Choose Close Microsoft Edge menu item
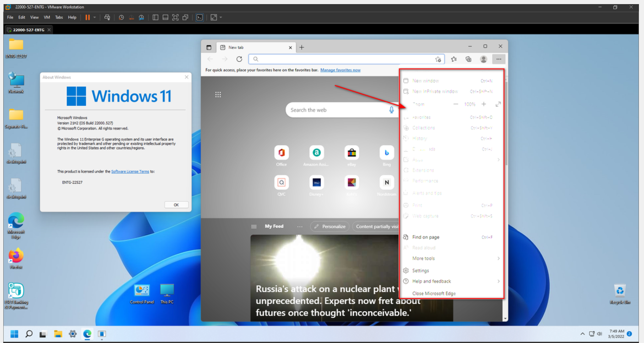The height and width of the screenshot is (343, 644). [x=451, y=293]
